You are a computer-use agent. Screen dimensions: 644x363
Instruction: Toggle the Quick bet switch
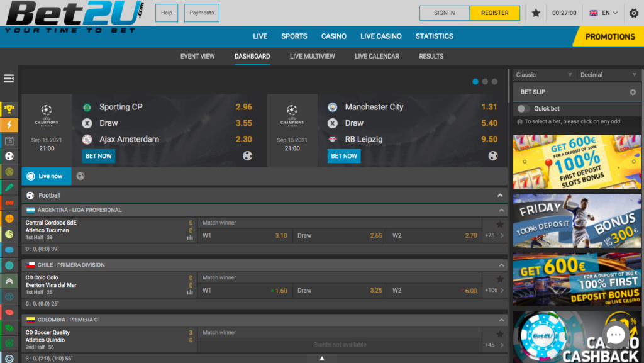coord(523,109)
